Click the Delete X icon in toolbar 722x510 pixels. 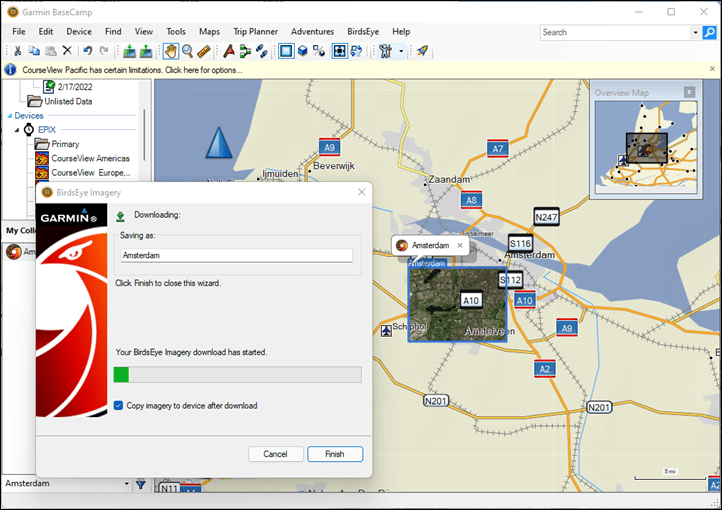pos(67,51)
